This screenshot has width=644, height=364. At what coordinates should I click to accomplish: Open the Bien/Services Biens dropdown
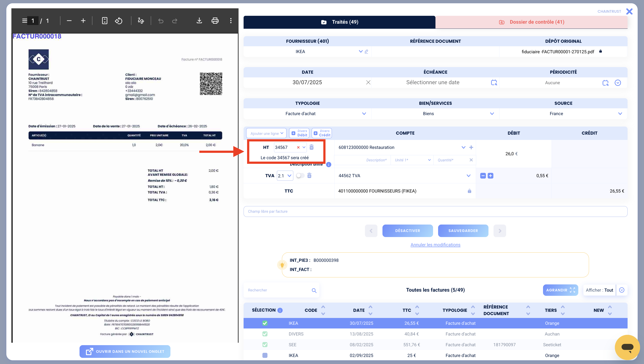pos(492,114)
